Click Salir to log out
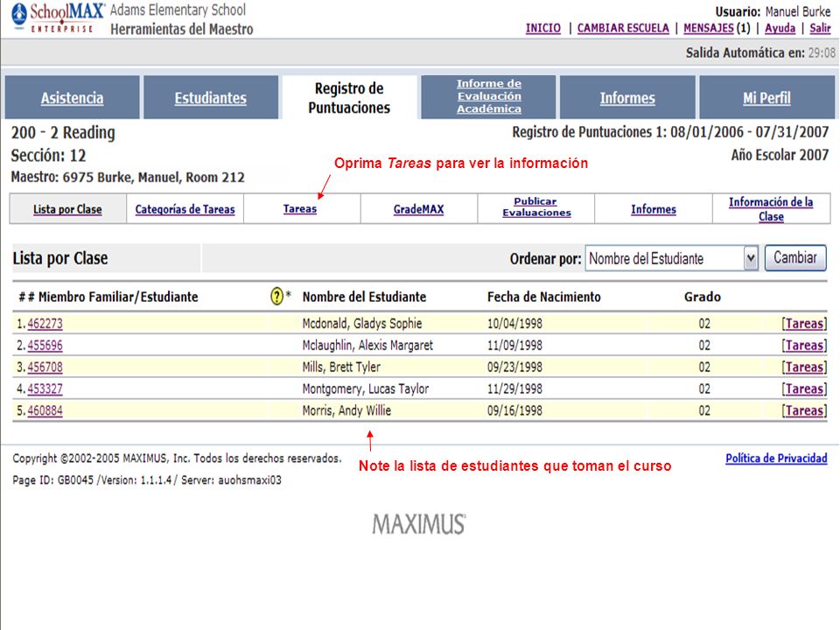The image size is (840, 630). 820,28
